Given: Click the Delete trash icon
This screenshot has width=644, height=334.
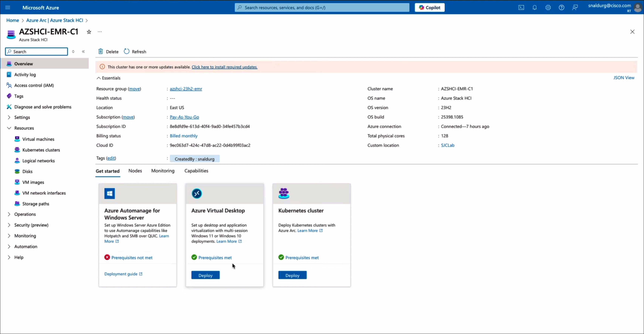Looking at the screenshot, I should tap(101, 52).
